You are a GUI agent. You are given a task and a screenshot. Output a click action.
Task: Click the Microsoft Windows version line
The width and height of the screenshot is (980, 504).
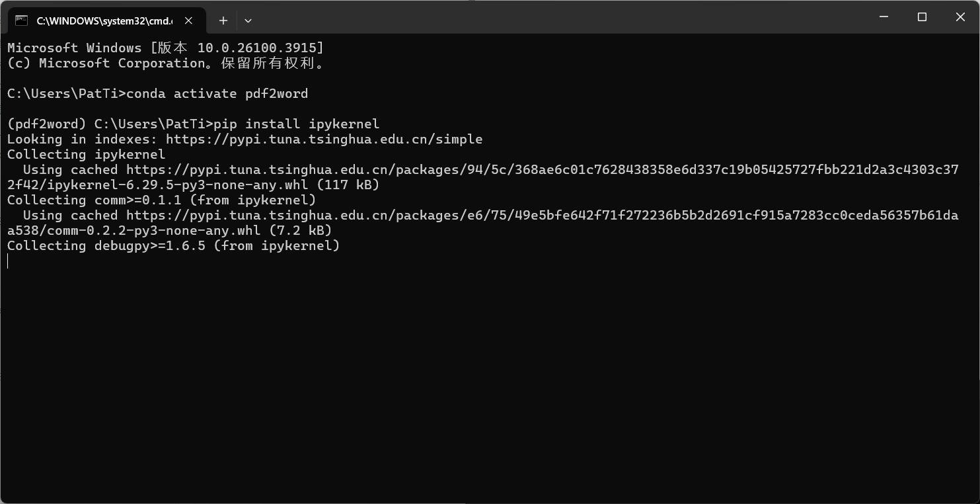[165, 48]
